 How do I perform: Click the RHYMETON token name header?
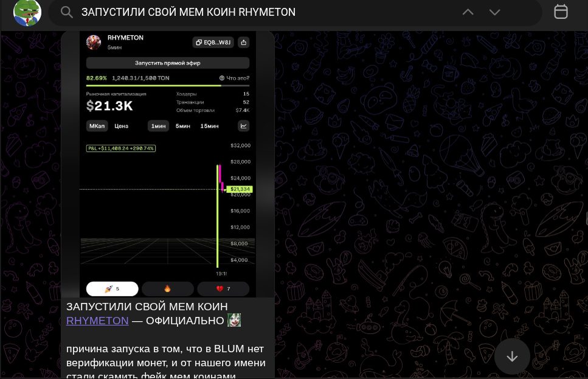point(125,38)
